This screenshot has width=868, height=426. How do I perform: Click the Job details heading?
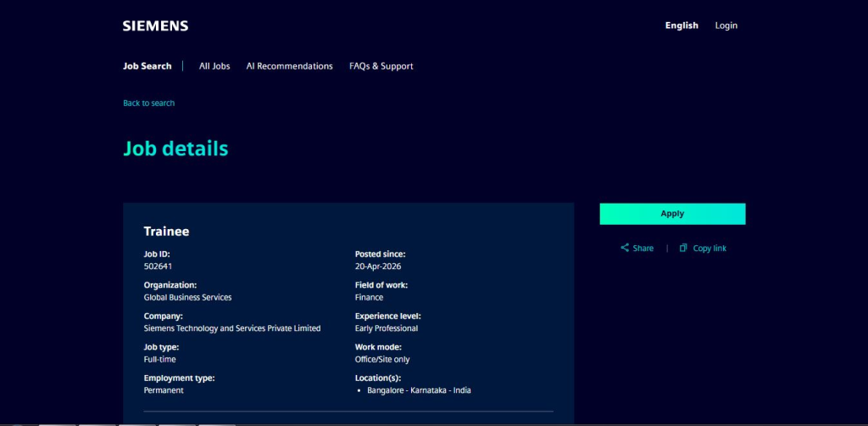(x=175, y=149)
